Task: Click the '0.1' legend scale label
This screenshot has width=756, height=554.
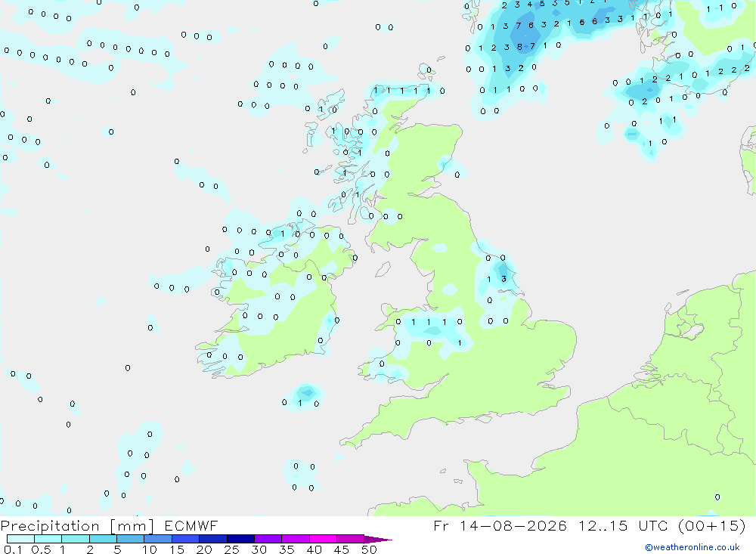Action: click(13, 549)
